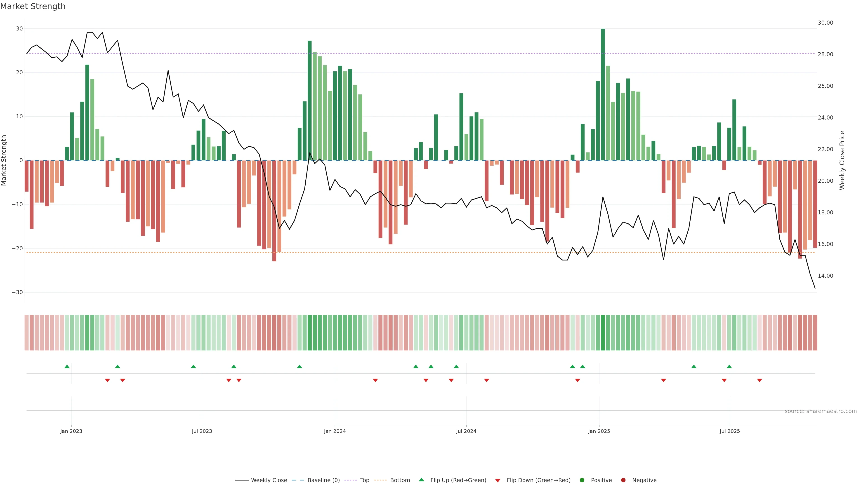Click the darkest green heatmap cell near Jan 2025
Image resolution: width=868 pixels, height=488 pixels.
click(603, 333)
